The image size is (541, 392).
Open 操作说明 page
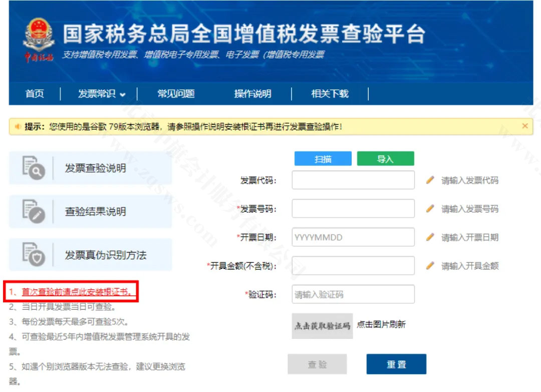[252, 94]
